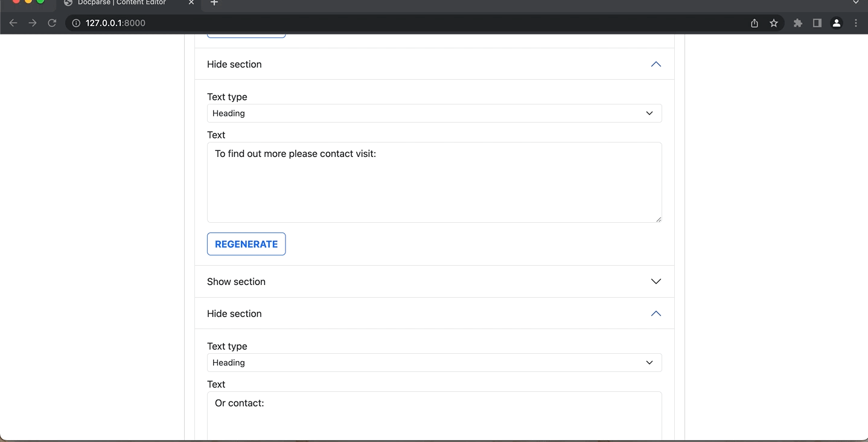Open the browser extensions puzzle icon
Viewport: 868px width, 442px height.
coord(797,23)
